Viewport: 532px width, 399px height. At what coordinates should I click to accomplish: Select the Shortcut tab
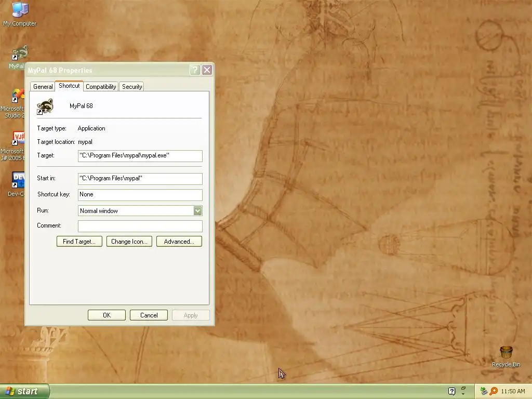coord(69,86)
